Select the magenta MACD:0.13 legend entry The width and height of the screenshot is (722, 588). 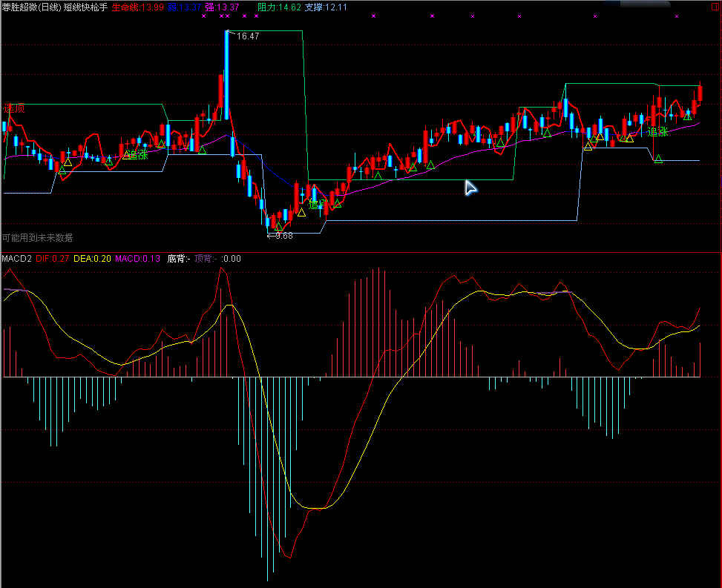[137, 259]
